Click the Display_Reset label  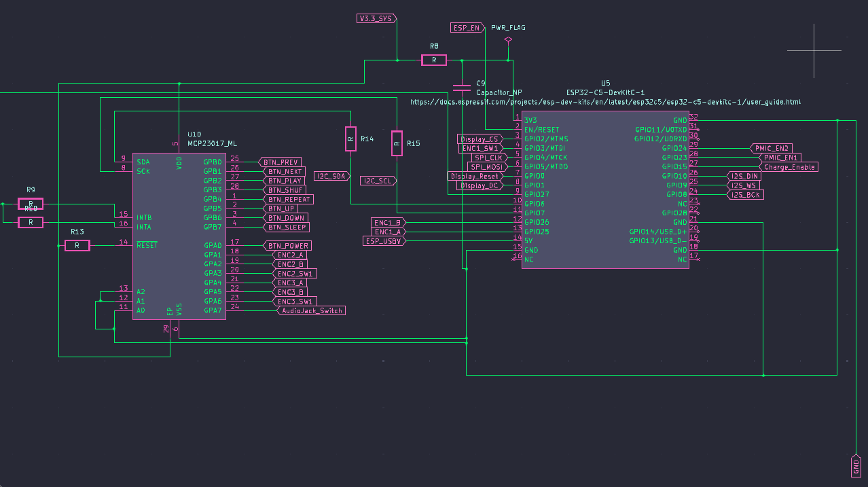click(x=476, y=176)
